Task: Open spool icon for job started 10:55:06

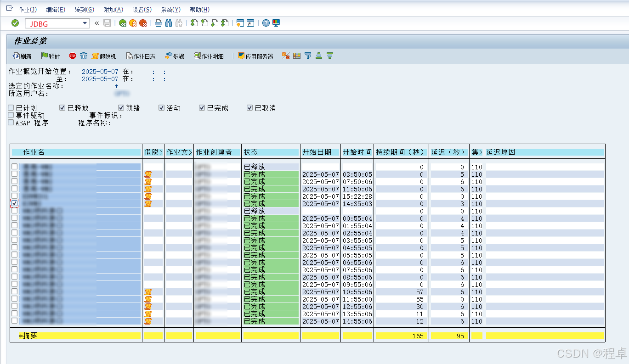Action: click(148, 292)
